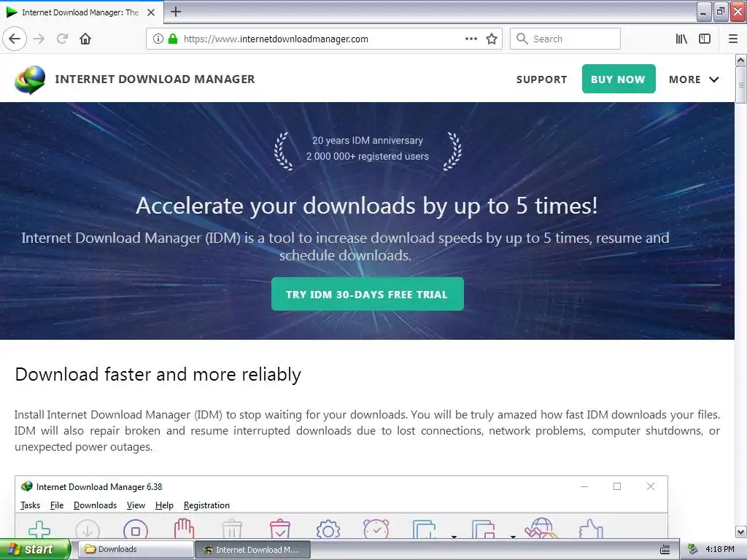Select Internet Download Manager taskbar button

tap(252, 550)
